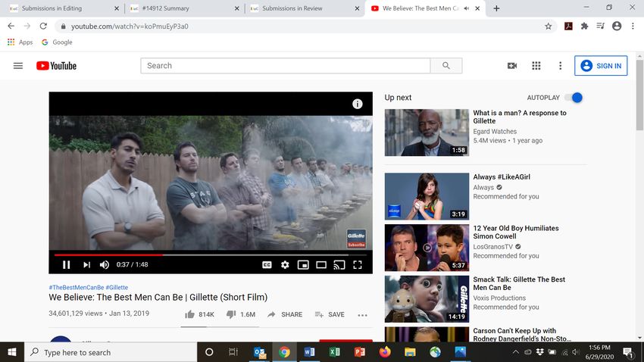This screenshot has height=362, width=644.
Task: Open the YouTube hamburger guide menu
Action: [x=18, y=66]
